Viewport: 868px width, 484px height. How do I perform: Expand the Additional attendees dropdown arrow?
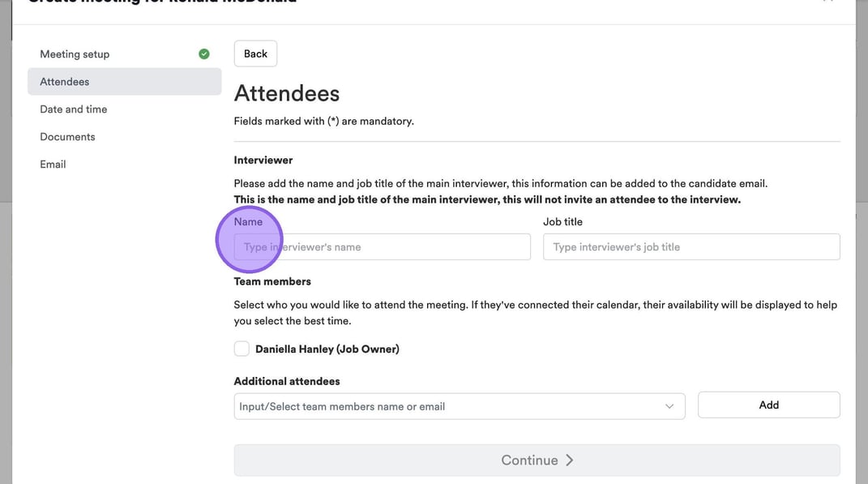coord(669,406)
